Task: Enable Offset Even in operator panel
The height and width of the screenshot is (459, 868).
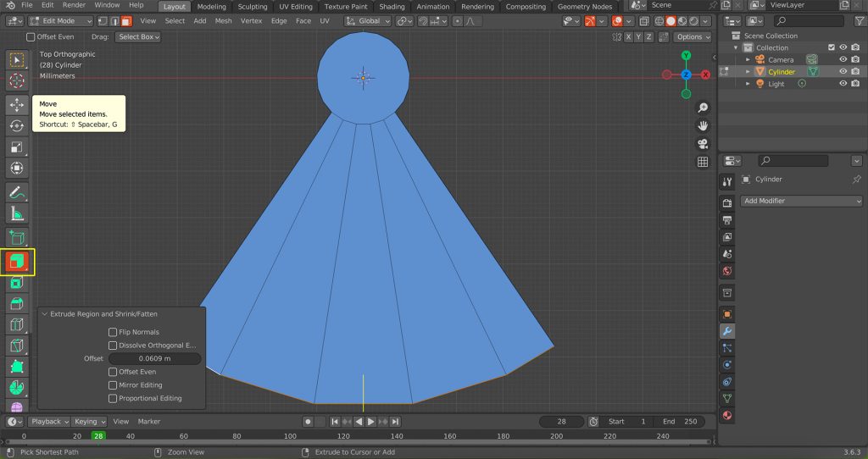Action: coord(113,372)
